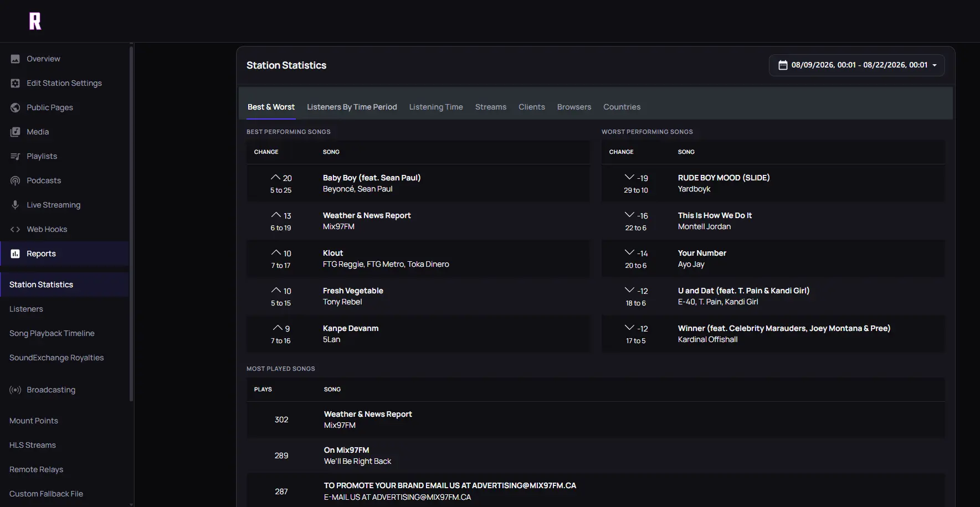Click the 302 plays value

pyautogui.click(x=281, y=420)
